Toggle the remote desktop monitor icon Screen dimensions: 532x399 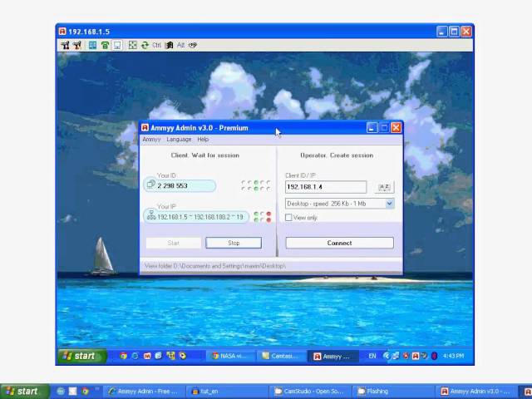pyautogui.click(x=117, y=45)
